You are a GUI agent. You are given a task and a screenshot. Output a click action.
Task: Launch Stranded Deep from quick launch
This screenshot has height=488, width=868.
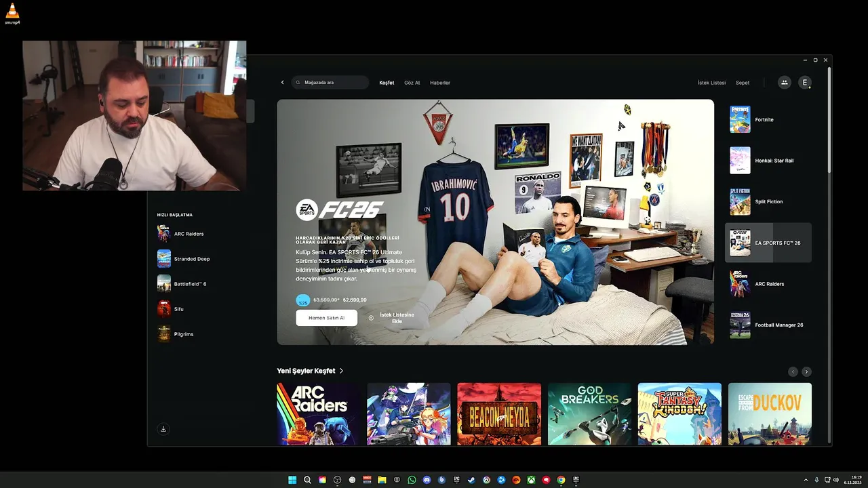pyautogui.click(x=184, y=259)
